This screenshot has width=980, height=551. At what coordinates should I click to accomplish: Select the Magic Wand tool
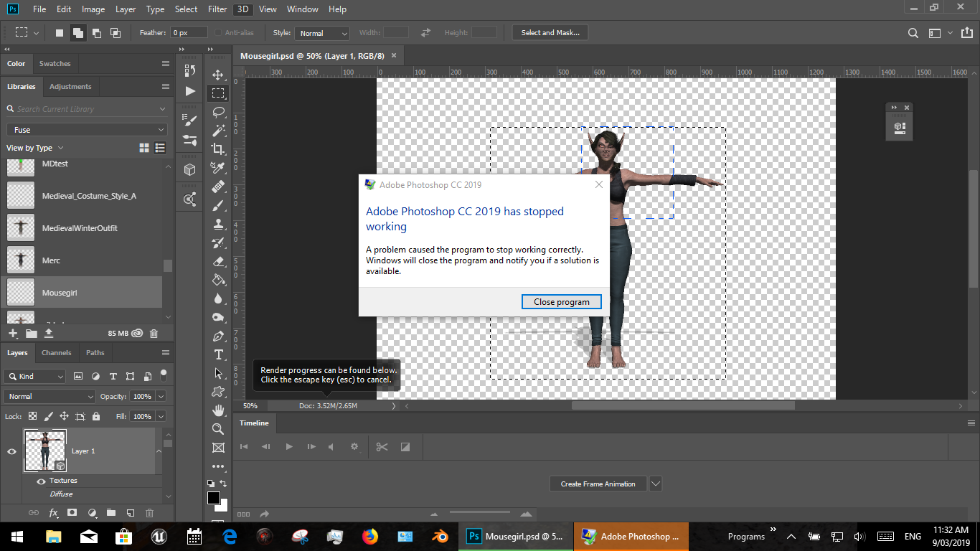pos(218,131)
